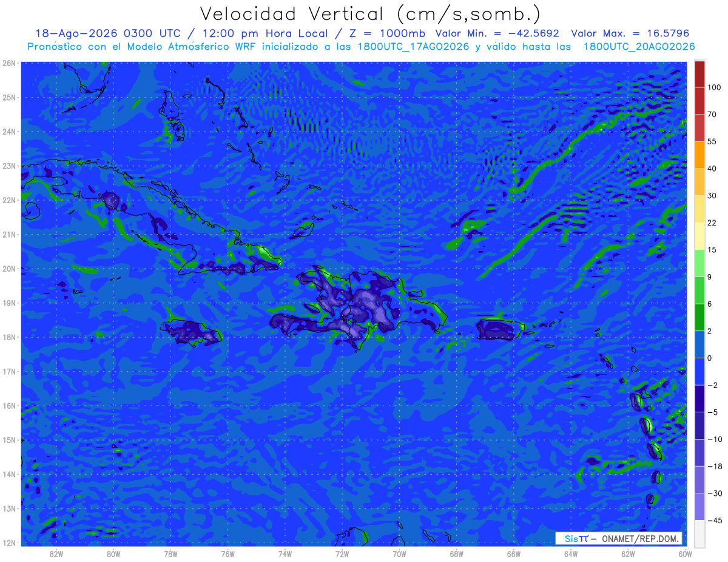Viewport: 728px width, 562px height.
Task: Click the "64W" longitude label
Action: (x=570, y=554)
